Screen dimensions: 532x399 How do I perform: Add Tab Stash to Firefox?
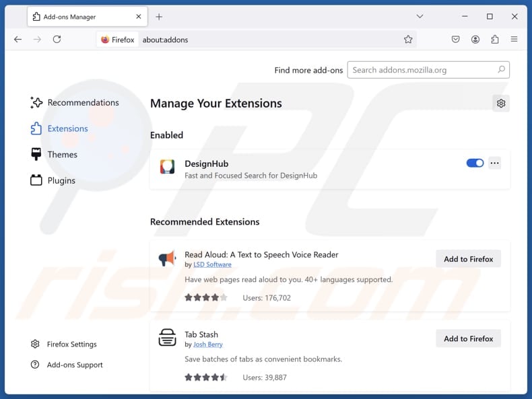(468, 338)
